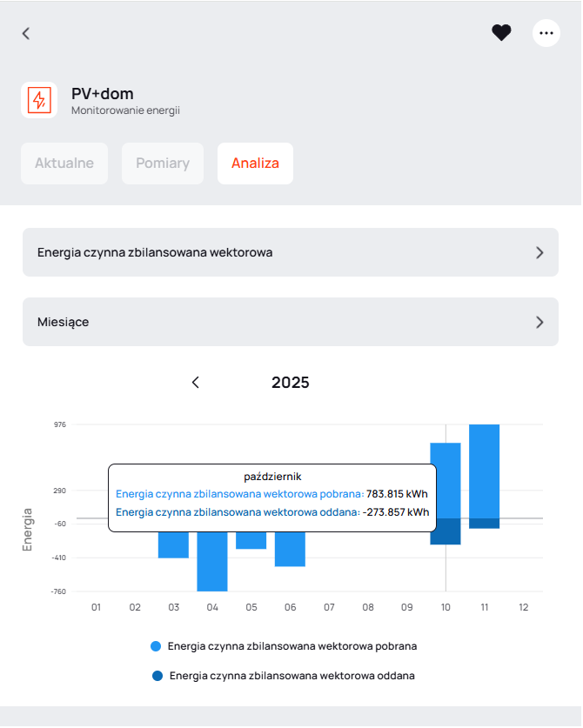
Task: Click the March bar in the chart
Action: click(x=173, y=545)
